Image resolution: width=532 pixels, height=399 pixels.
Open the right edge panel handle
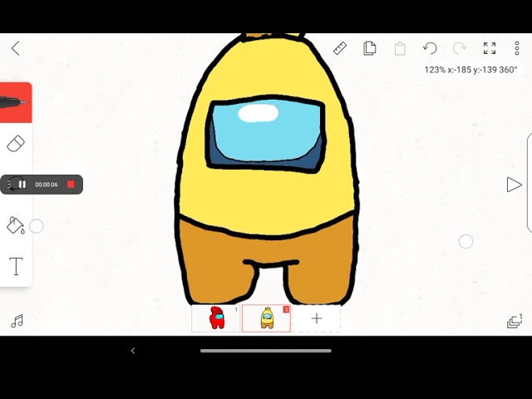530,183
